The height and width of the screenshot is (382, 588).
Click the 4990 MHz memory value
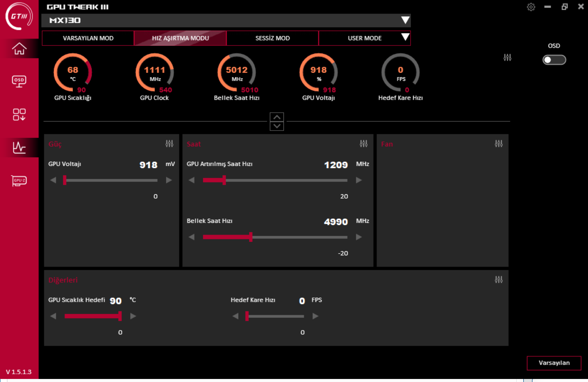(336, 222)
